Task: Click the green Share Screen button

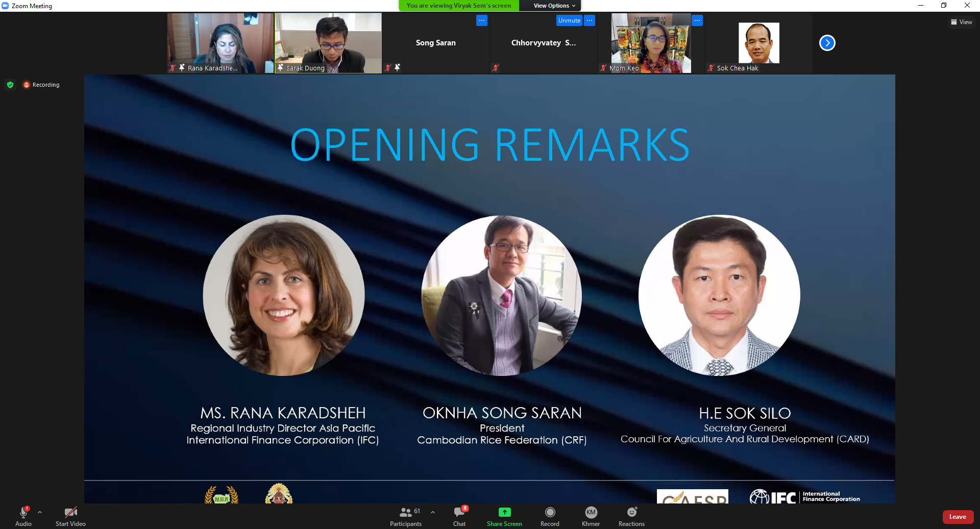Action: point(504,516)
